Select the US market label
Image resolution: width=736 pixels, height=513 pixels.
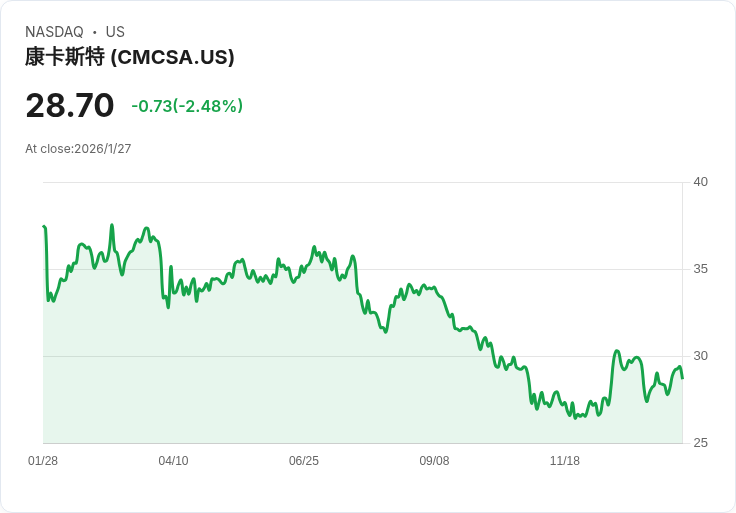(x=115, y=32)
